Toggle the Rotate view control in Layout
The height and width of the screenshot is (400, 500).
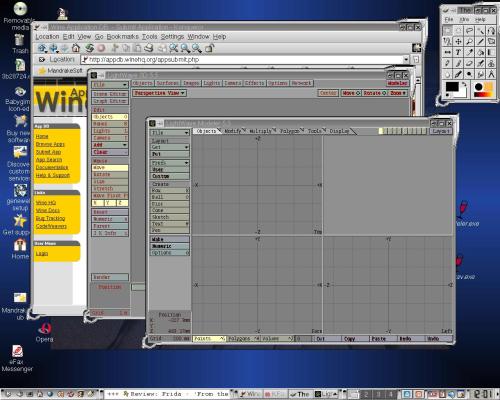(375, 93)
